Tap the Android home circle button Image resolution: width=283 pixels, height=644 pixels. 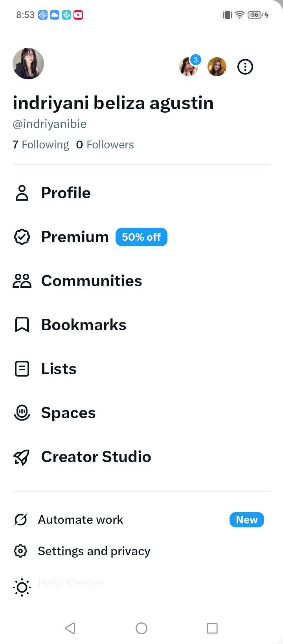141,628
